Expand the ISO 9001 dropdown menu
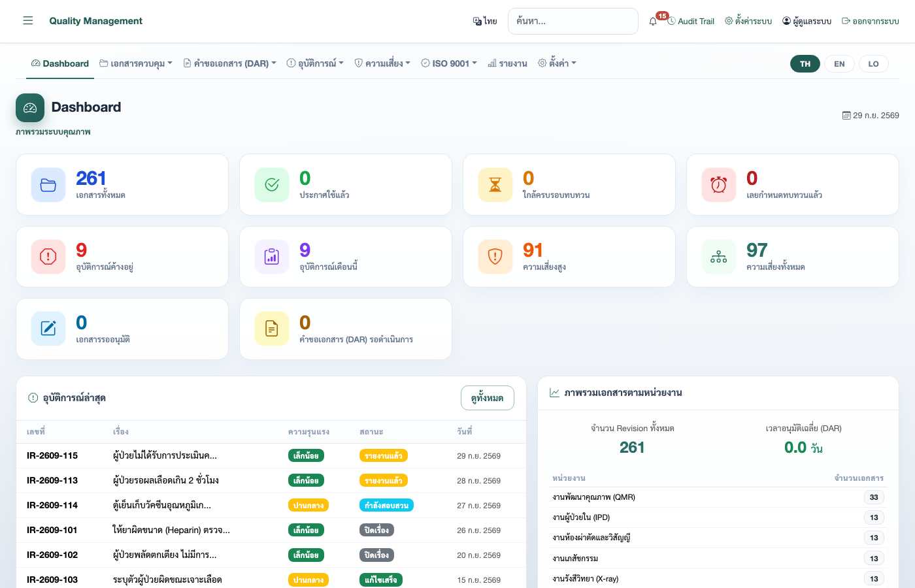This screenshot has height=588, width=915. click(449, 63)
